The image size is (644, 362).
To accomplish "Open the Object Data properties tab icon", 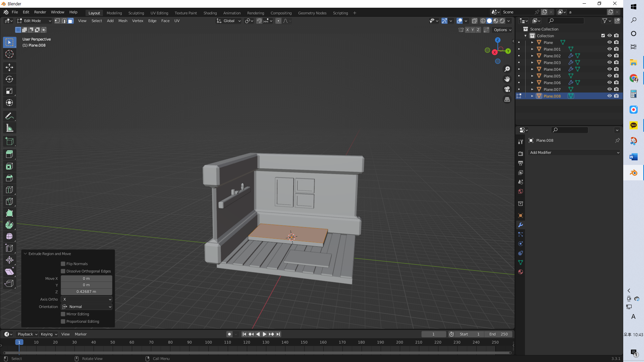I will click(521, 262).
